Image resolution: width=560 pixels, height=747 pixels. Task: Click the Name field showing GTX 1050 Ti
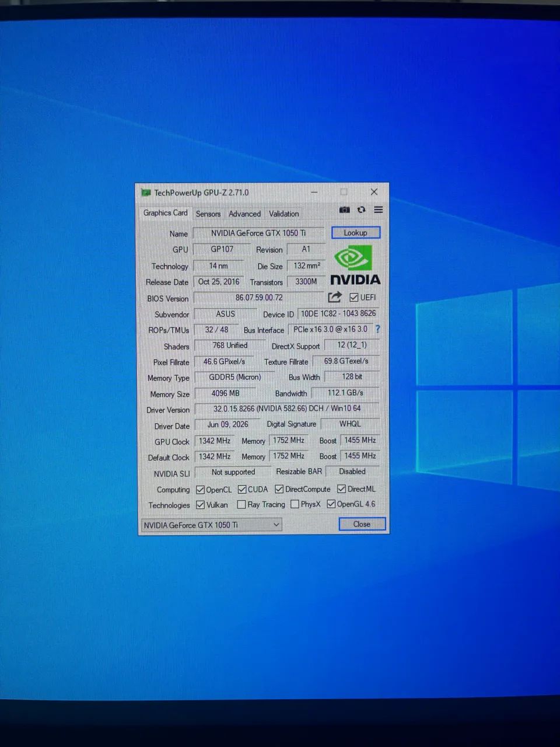tap(258, 233)
